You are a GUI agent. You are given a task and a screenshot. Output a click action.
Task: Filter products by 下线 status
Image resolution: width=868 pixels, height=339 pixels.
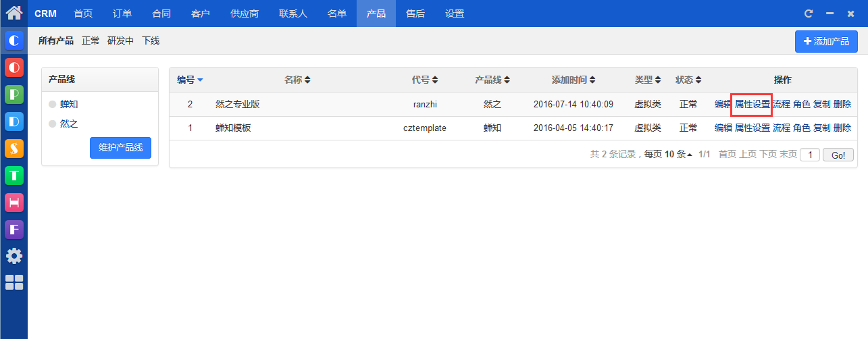click(151, 41)
